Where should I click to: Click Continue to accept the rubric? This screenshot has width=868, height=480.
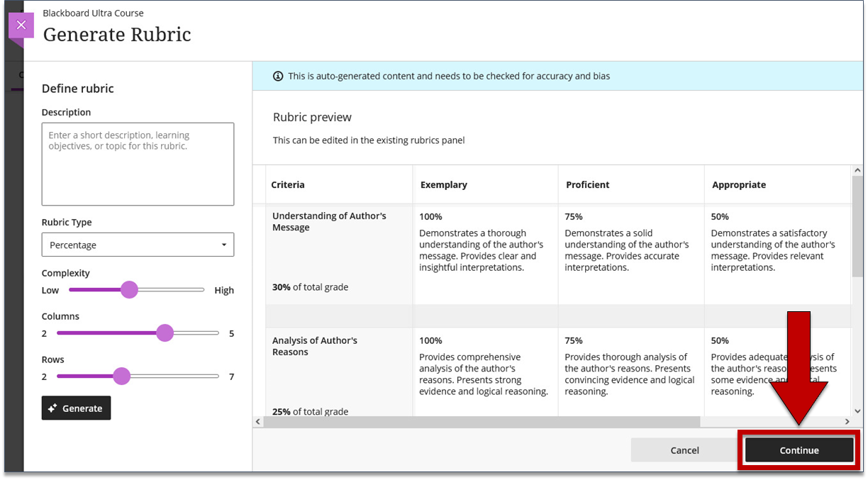point(799,450)
